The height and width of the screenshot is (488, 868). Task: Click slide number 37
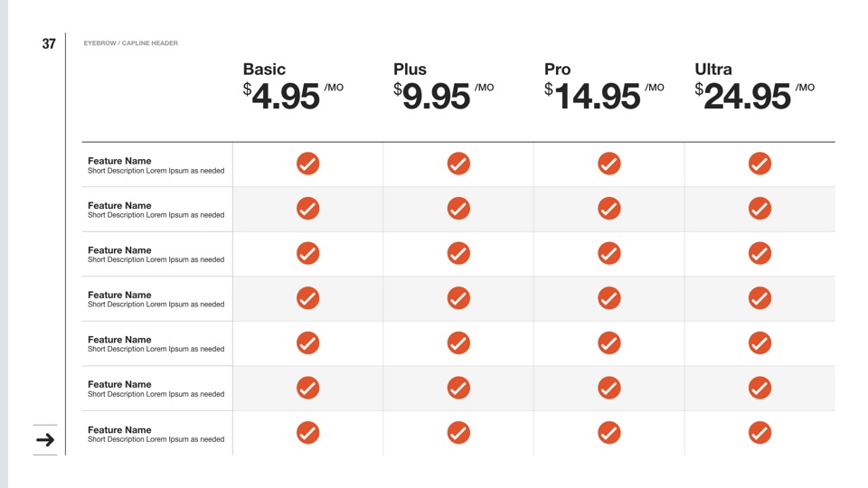49,43
